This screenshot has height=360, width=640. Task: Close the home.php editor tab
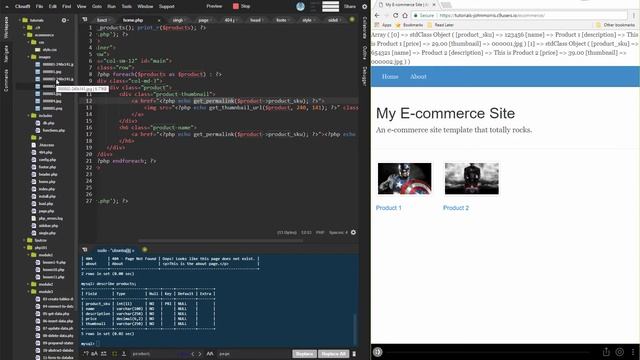[159, 20]
